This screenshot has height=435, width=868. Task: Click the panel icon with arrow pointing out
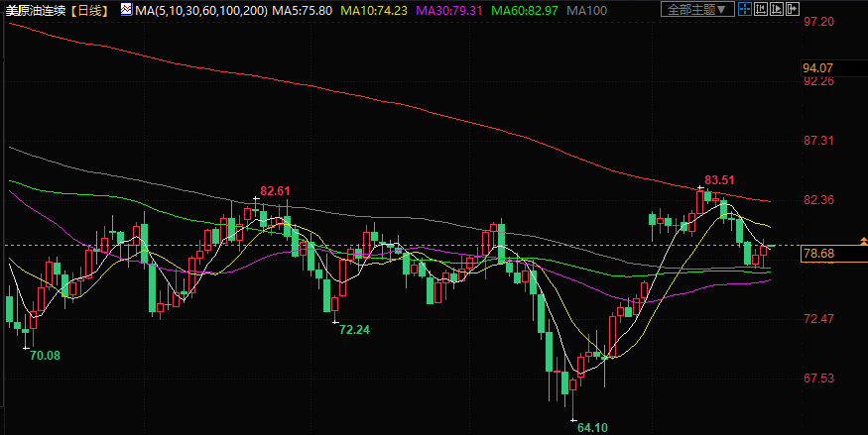point(793,9)
